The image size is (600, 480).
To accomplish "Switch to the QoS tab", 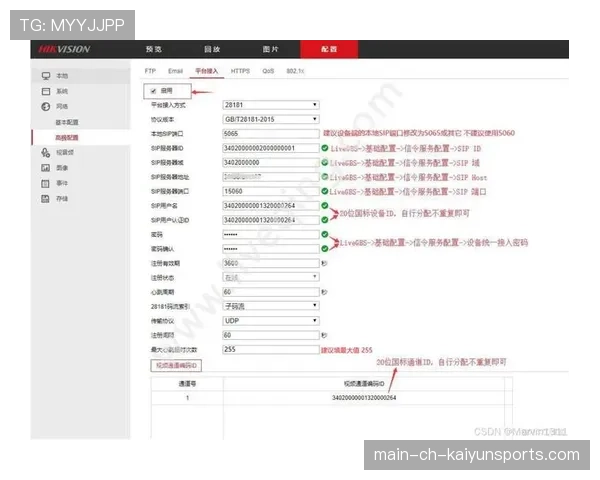I will (268, 71).
